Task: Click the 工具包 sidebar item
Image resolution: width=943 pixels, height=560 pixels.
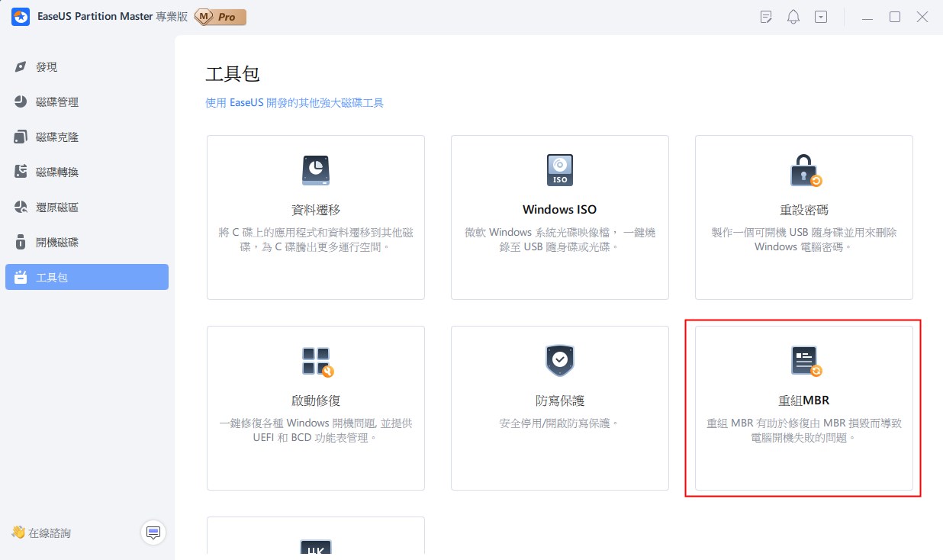Action: 86,277
